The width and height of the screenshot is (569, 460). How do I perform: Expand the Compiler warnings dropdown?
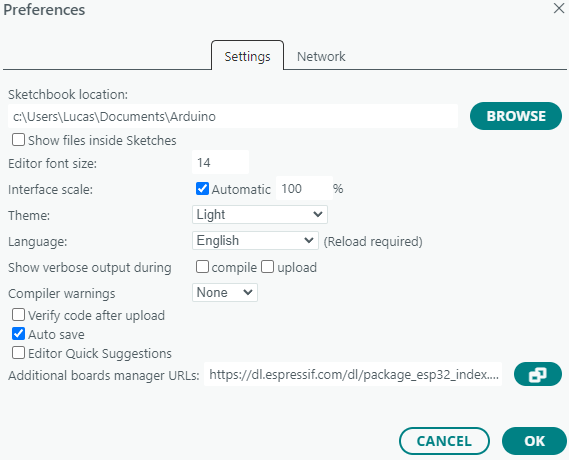pyautogui.click(x=225, y=292)
